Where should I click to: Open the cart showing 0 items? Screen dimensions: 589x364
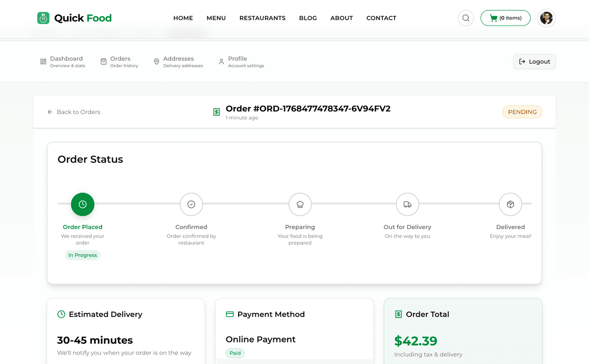tap(505, 18)
